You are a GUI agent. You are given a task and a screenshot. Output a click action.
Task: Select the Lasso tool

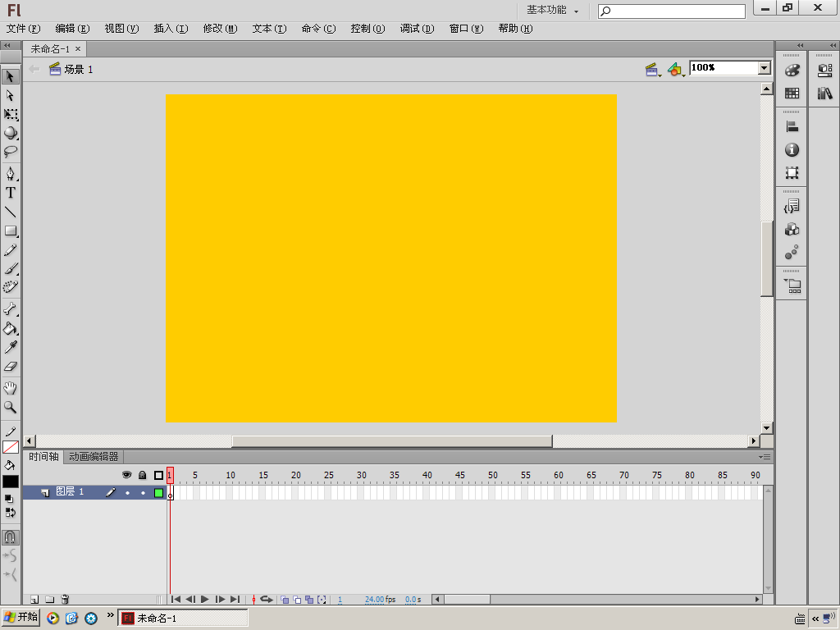point(10,152)
